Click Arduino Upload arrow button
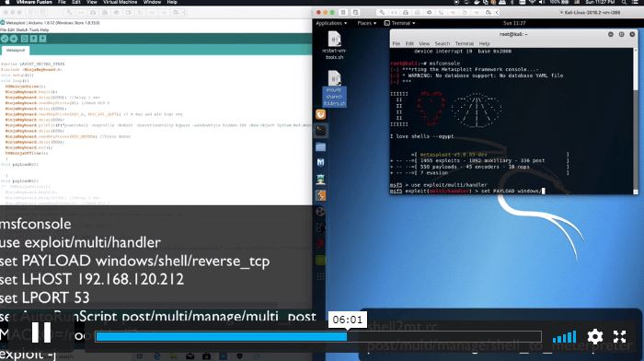Viewport: 644px width, 361px height. (x=14, y=39)
